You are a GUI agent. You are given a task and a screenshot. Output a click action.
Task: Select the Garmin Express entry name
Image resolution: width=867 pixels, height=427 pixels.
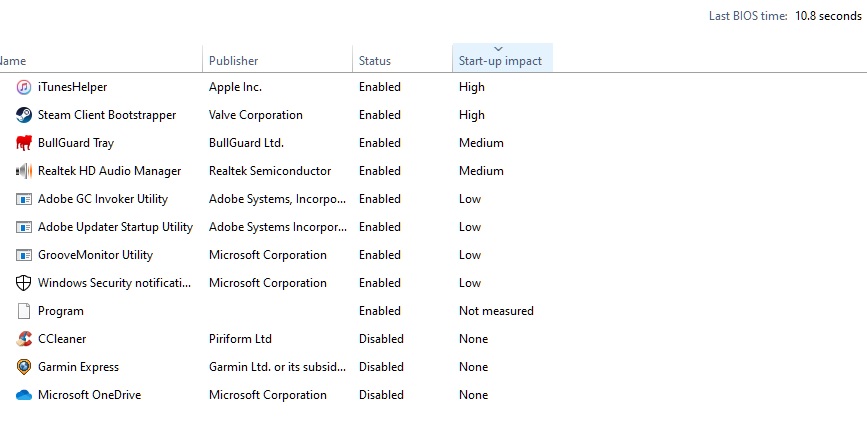coord(78,367)
